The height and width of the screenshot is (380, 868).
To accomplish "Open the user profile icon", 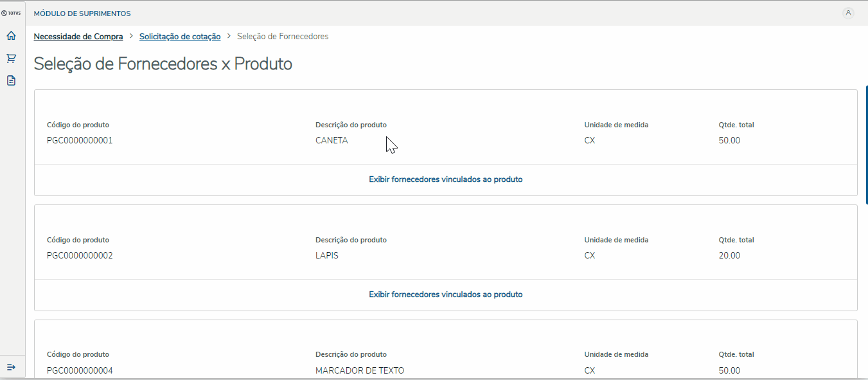I will pos(848,13).
